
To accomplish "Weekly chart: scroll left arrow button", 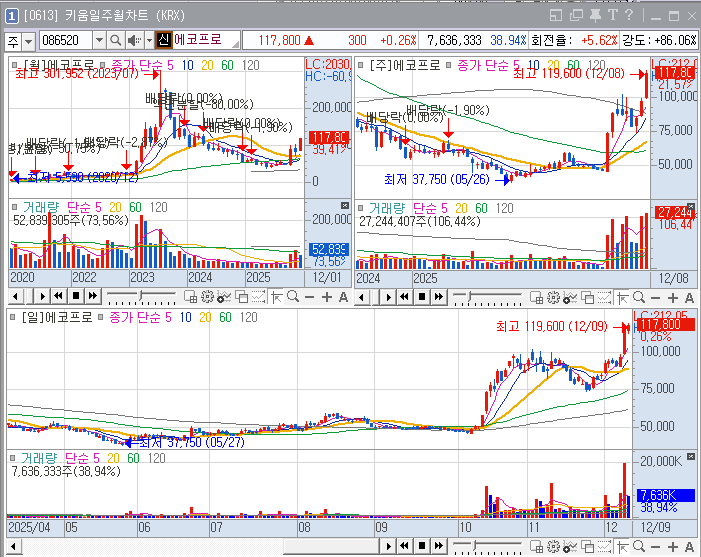I will point(361,297).
